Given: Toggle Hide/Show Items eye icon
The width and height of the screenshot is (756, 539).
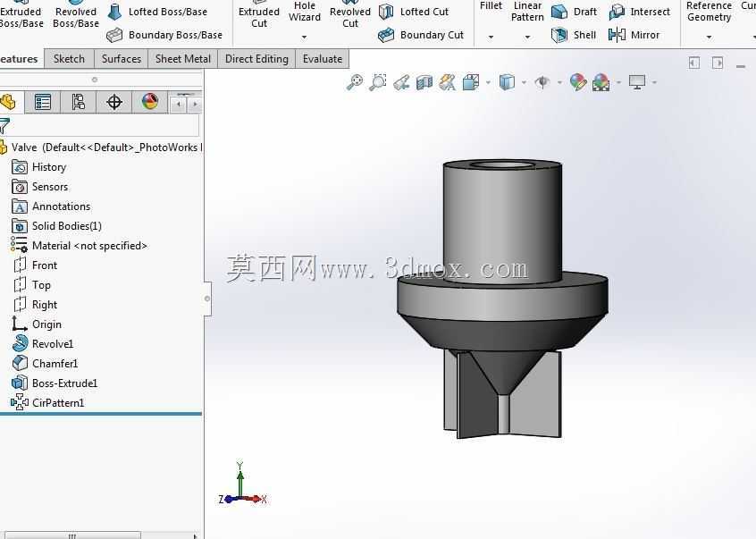Looking at the screenshot, I should [542, 82].
